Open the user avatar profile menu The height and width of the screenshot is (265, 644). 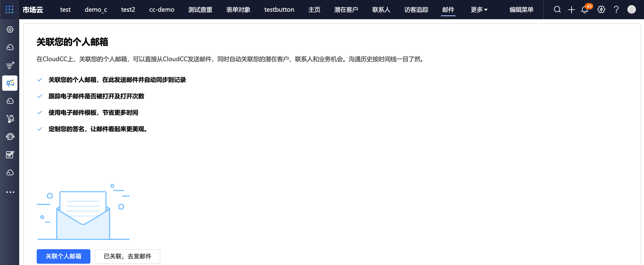point(631,10)
